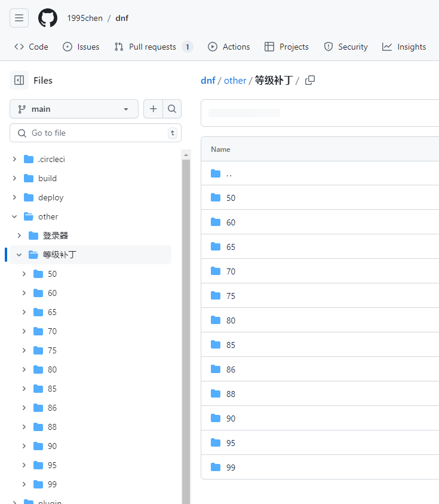The height and width of the screenshot is (504, 439).
Task: Click the Name column header
Action: [x=220, y=149]
